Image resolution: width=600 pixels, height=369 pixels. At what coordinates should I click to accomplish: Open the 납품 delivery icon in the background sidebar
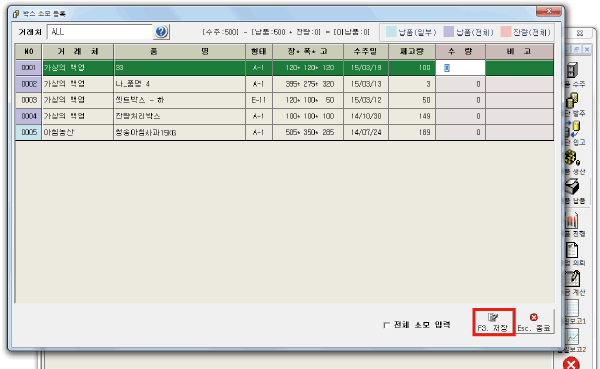(572, 187)
